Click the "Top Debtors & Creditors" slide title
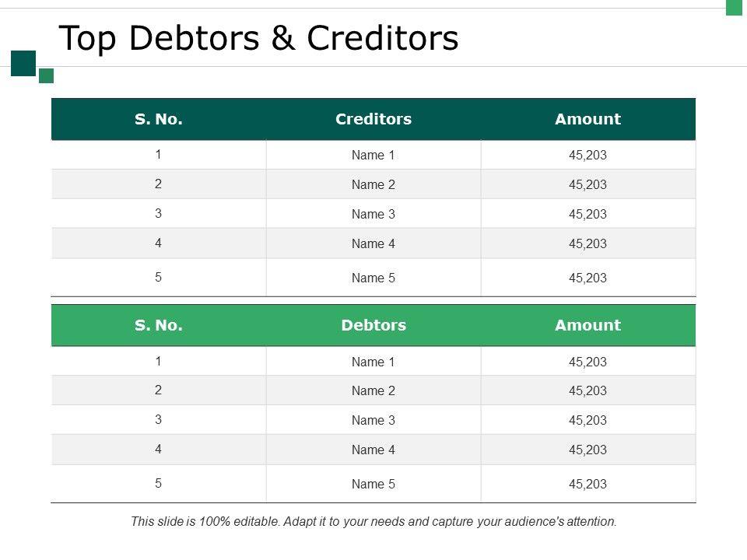The image size is (747, 560). [258, 38]
